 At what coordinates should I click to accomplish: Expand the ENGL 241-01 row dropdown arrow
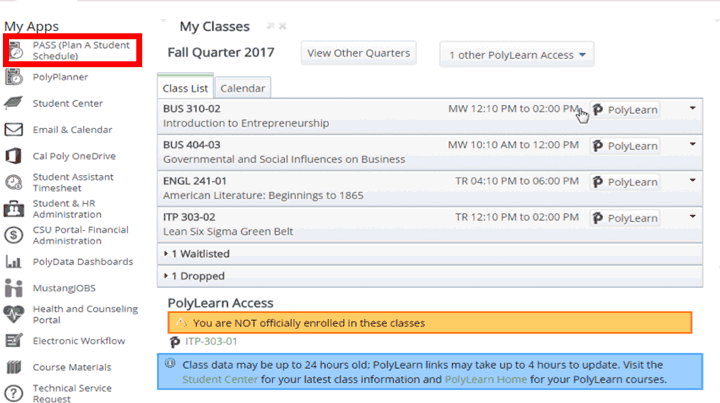692,180
